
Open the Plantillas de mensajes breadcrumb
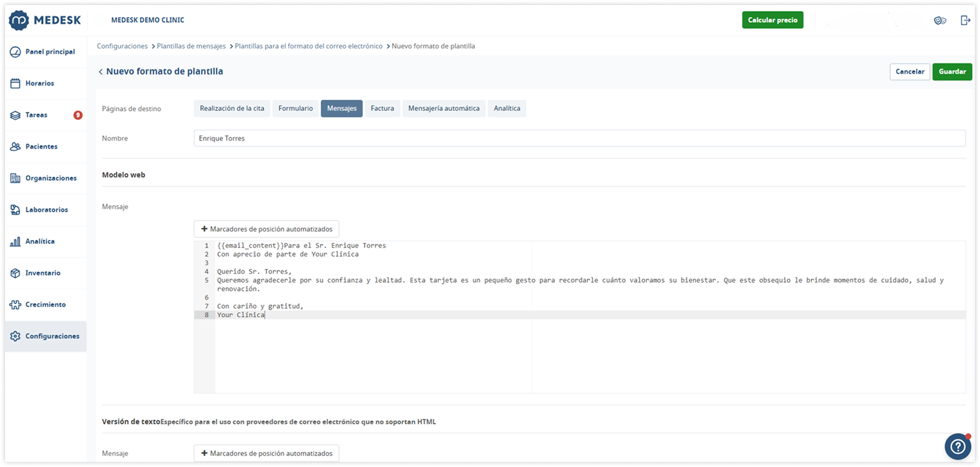191,46
